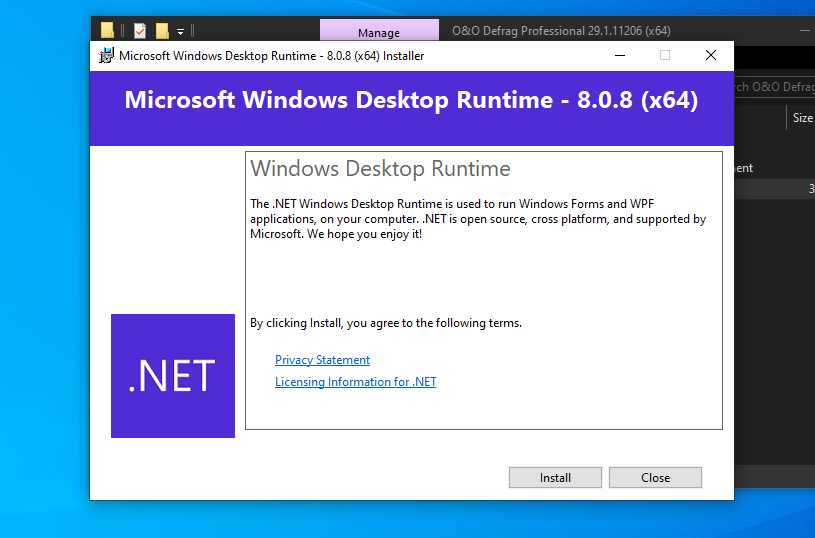815x538 pixels.
Task: Open Licensing Information for .NET link
Action: pos(356,382)
